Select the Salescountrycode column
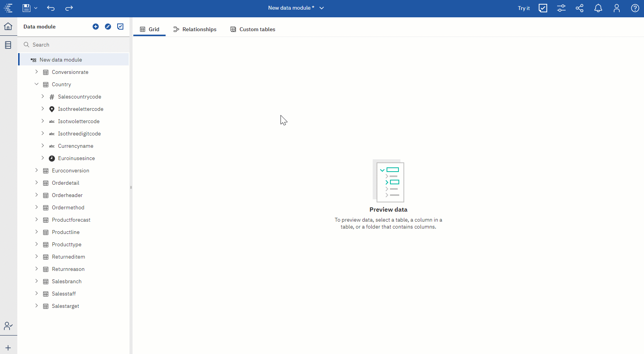 [80, 97]
